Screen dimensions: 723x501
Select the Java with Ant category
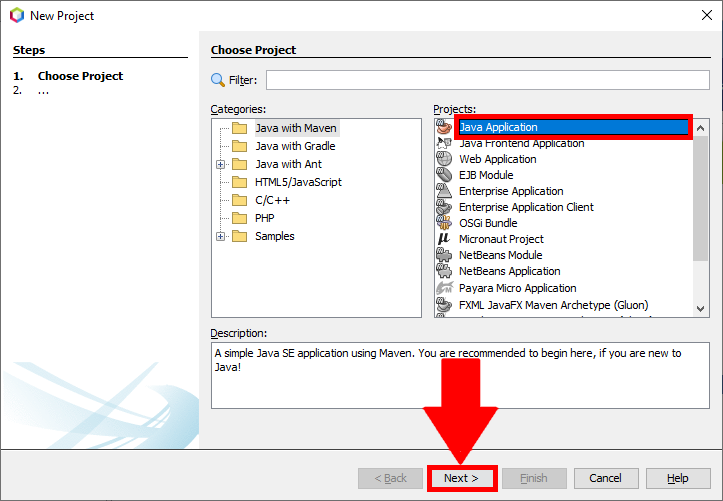(288, 164)
